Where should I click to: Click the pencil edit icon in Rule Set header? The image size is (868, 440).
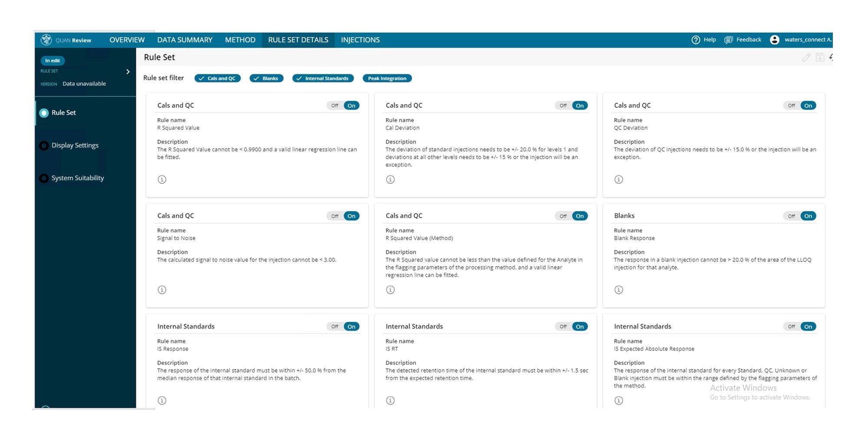tap(806, 57)
